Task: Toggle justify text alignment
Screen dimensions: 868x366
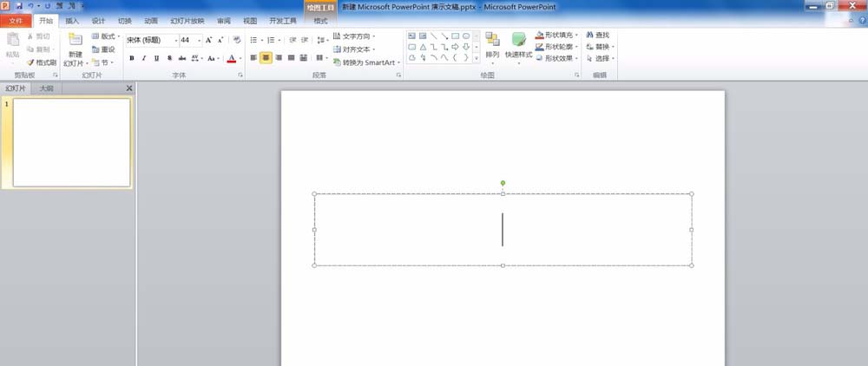Action: [291, 57]
